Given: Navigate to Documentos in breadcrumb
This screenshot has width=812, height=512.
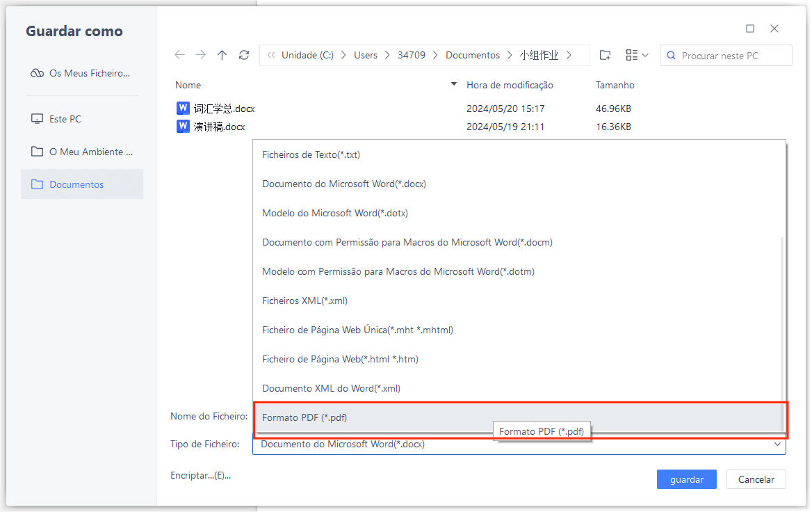Looking at the screenshot, I should [x=473, y=55].
